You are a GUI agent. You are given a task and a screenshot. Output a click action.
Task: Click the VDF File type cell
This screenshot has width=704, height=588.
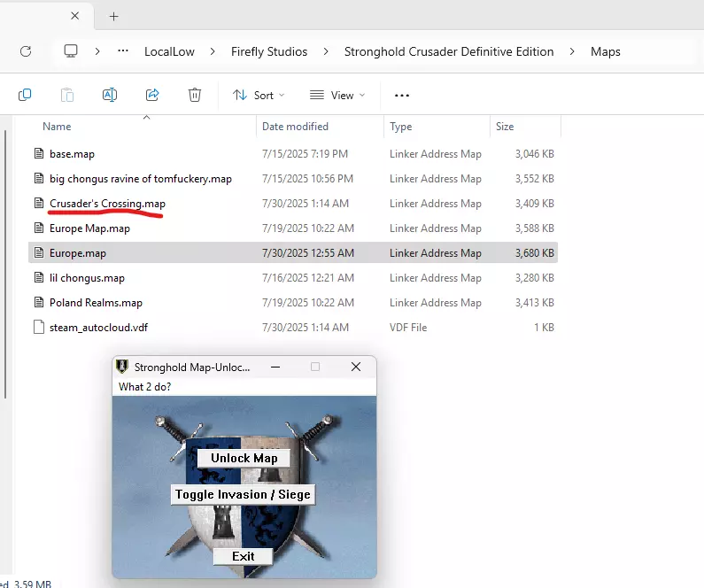[408, 328]
